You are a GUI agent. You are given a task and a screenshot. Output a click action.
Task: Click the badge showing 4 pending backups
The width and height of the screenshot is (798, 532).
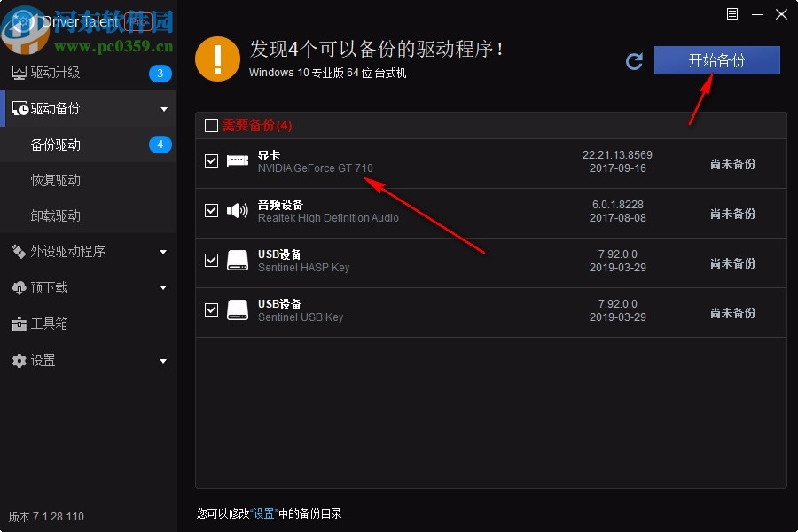(x=159, y=144)
